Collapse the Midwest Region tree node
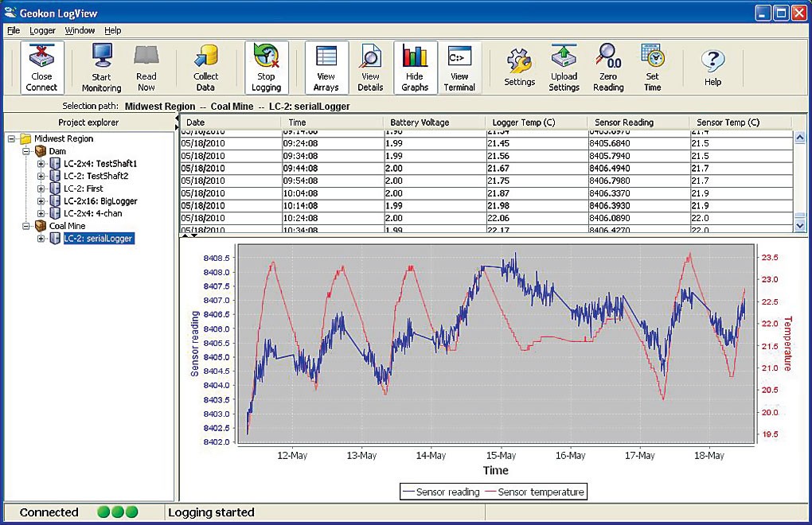 (x=13, y=139)
